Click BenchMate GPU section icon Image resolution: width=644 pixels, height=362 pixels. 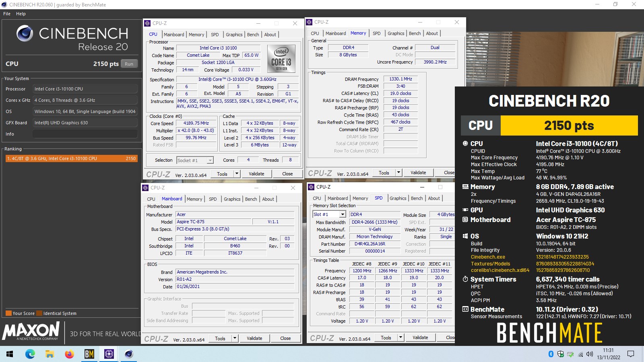coord(465,210)
